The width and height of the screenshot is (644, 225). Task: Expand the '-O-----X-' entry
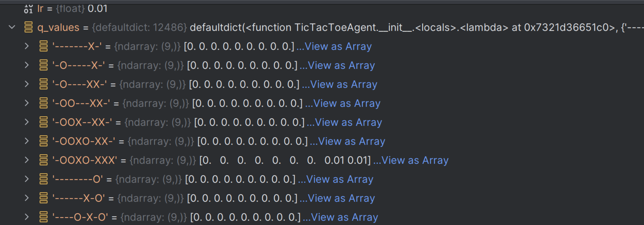(27, 65)
